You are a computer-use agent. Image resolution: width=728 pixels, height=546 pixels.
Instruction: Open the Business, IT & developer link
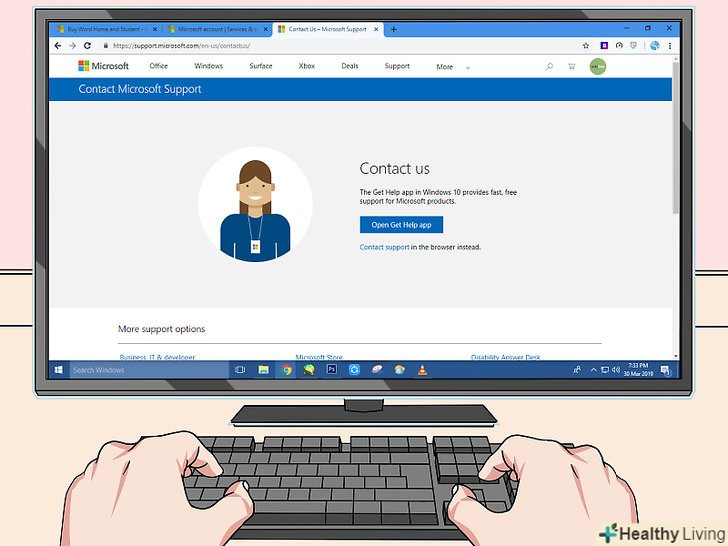pos(157,357)
